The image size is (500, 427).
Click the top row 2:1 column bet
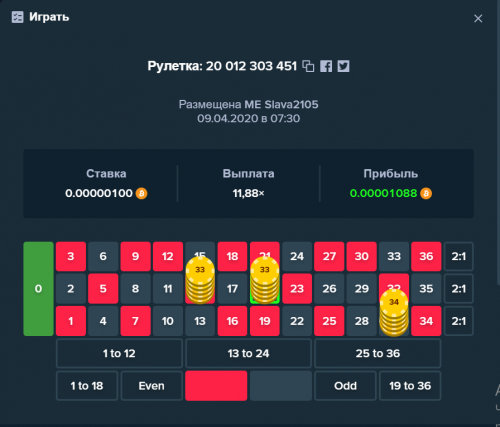coord(459,256)
